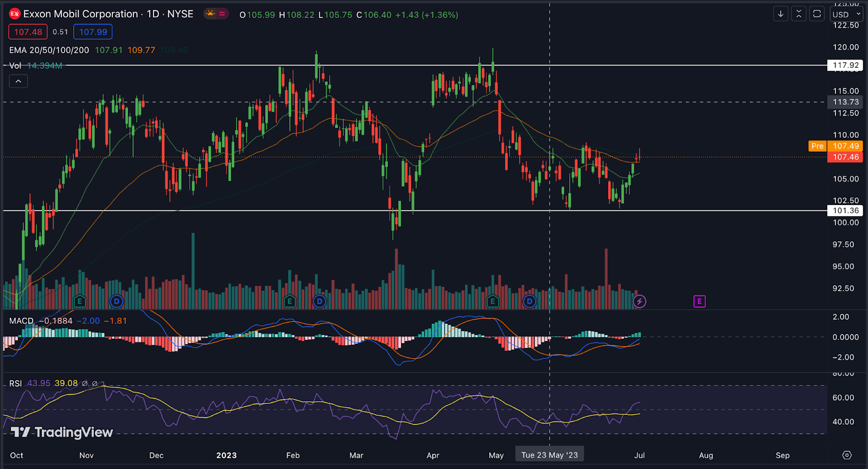Click the pink approximate-data status icon
This screenshot has width=868, height=469.
tap(222, 14)
